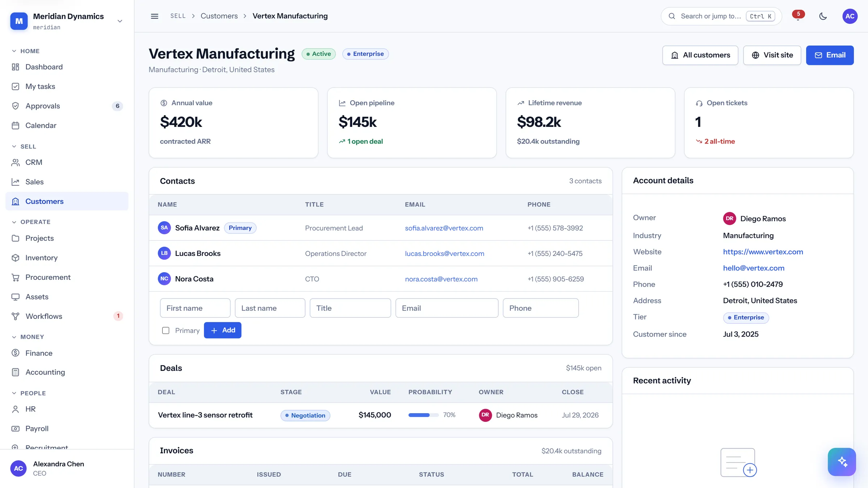Click the Finance dollar icon
The width and height of the screenshot is (868, 488).
(x=16, y=353)
